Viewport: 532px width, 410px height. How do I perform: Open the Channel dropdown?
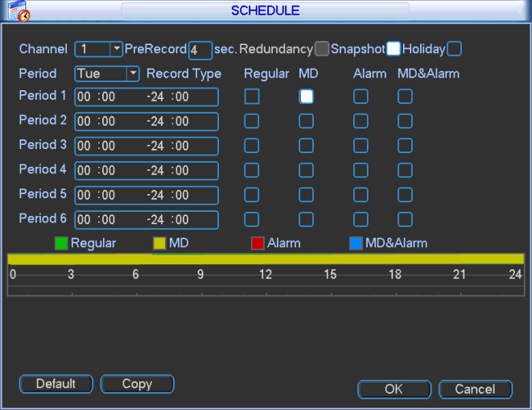[116, 49]
